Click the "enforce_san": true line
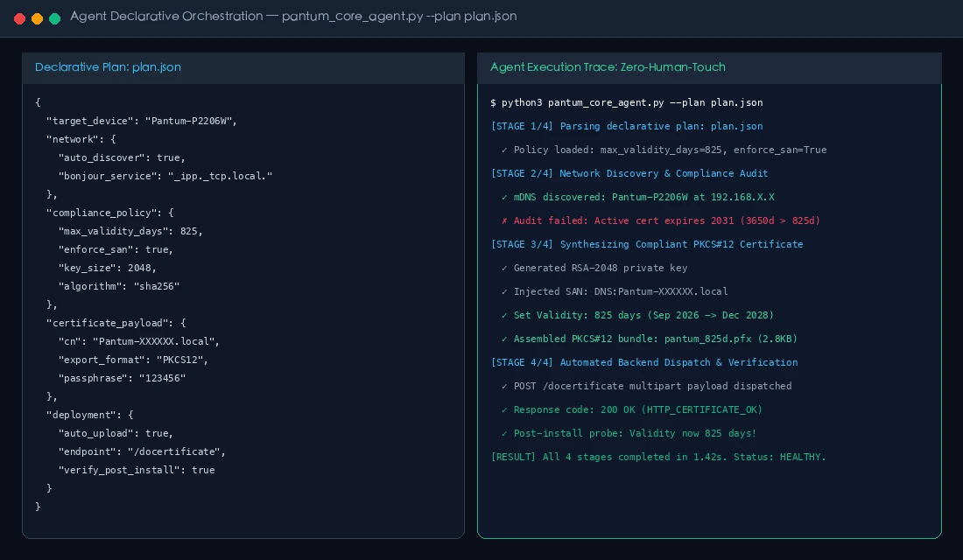963x560 pixels. tap(116, 250)
